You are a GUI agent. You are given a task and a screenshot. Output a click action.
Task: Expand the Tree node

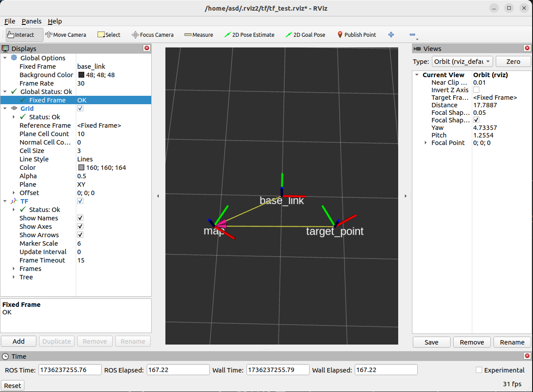coord(15,277)
